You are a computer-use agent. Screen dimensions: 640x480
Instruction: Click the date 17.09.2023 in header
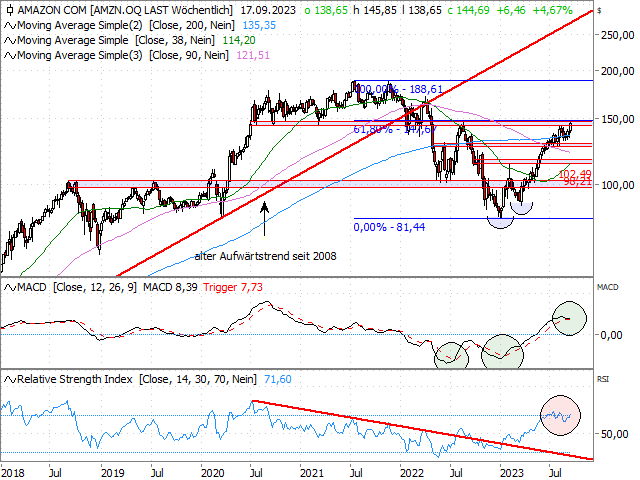[268, 10]
